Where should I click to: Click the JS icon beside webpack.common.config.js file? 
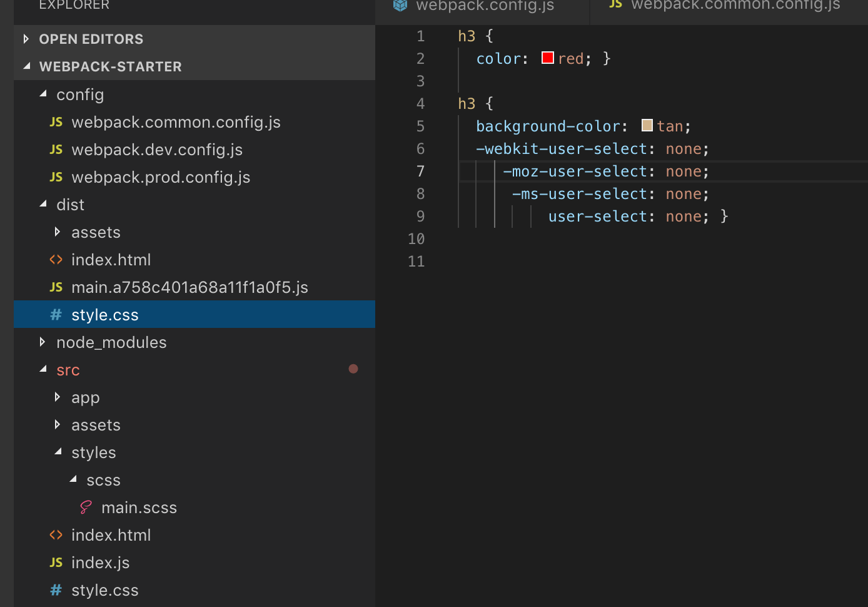[56, 122]
